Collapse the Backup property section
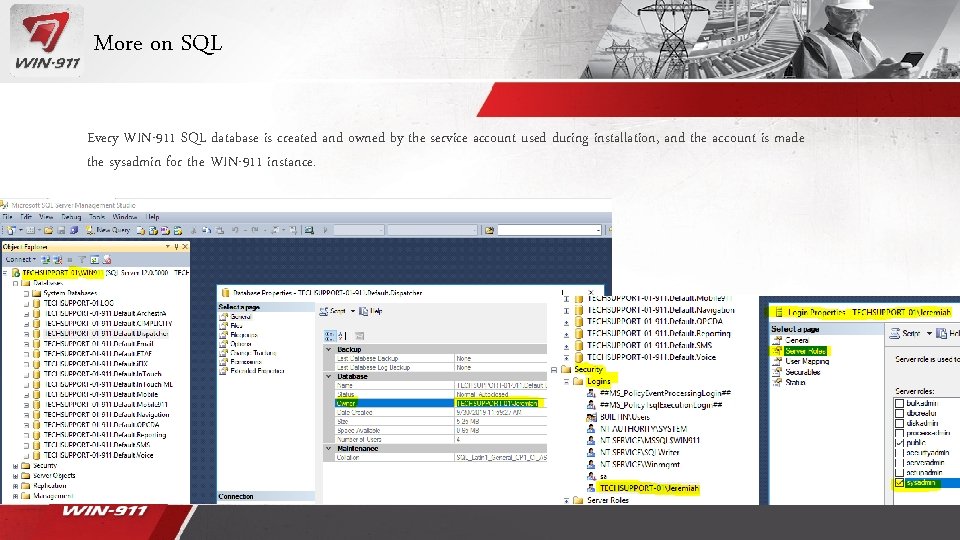Viewport: 960px width, 540px height. [x=329, y=350]
